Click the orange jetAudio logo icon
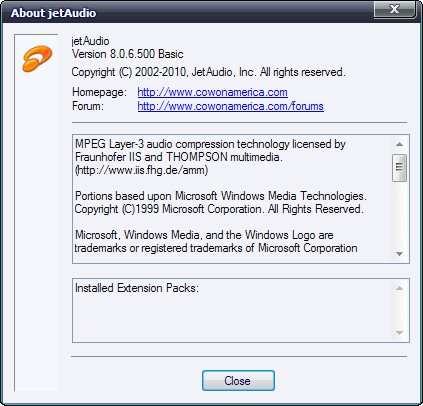This screenshot has width=423, height=406. click(37, 59)
